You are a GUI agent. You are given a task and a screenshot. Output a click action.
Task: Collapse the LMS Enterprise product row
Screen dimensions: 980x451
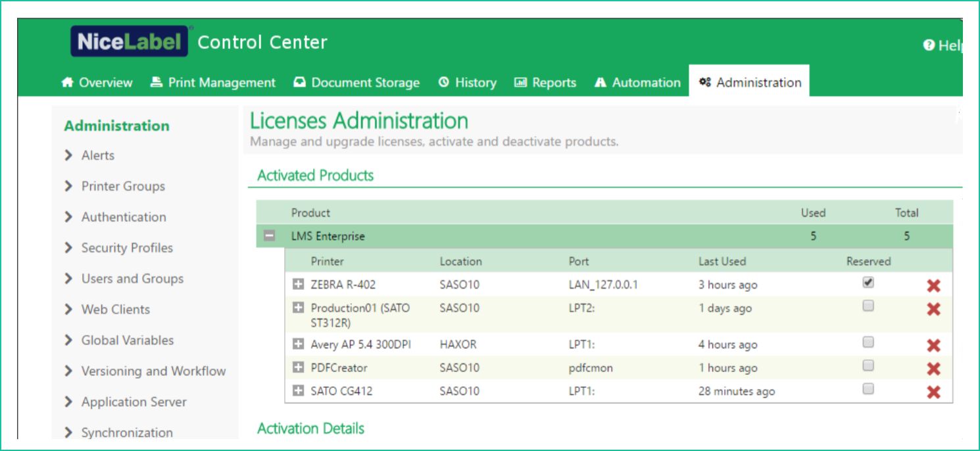(270, 237)
